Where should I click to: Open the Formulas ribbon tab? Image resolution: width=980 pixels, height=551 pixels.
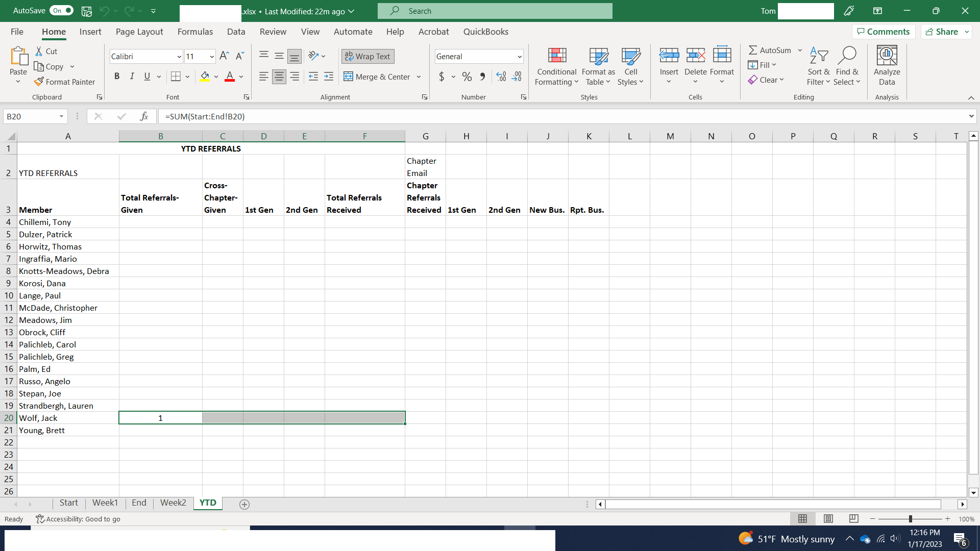195,32
